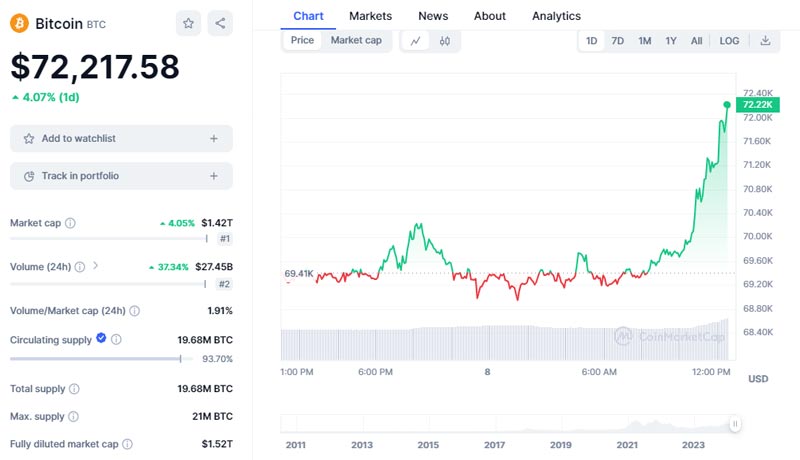The image size is (800, 460).
Task: Click the orange Bitcoin logo icon
Action: coord(19,23)
